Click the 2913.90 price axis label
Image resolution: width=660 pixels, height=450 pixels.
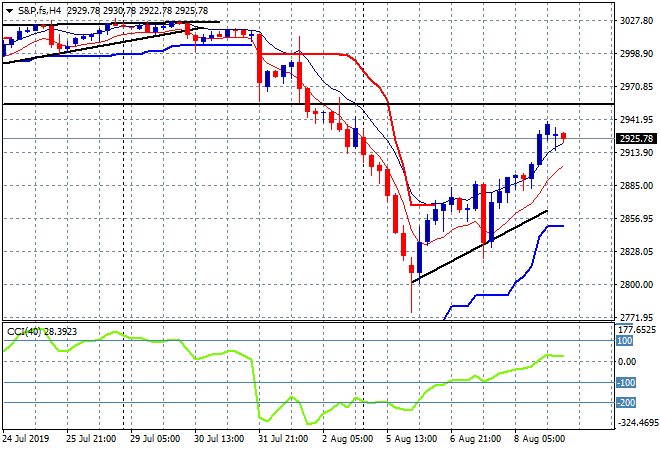(x=636, y=152)
